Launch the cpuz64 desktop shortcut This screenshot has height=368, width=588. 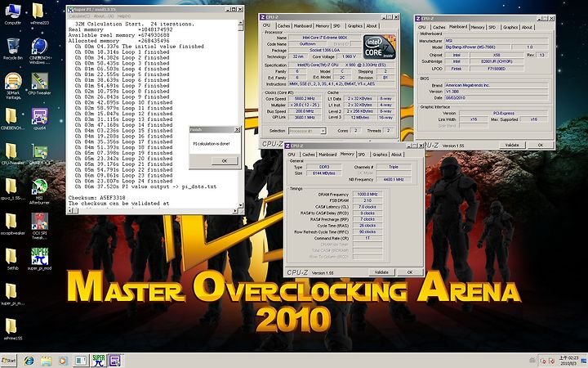click(40, 116)
